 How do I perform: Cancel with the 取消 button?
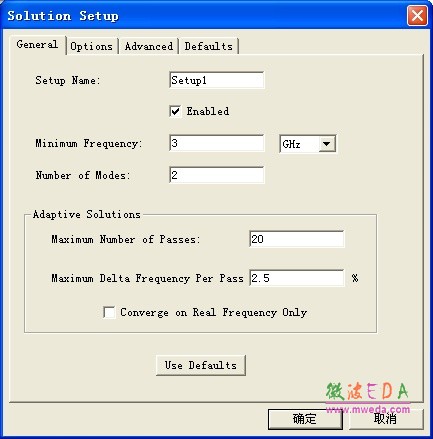tap(386, 419)
